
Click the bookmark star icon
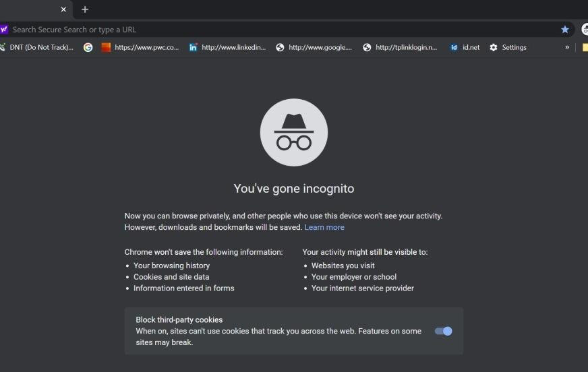pyautogui.click(x=565, y=30)
